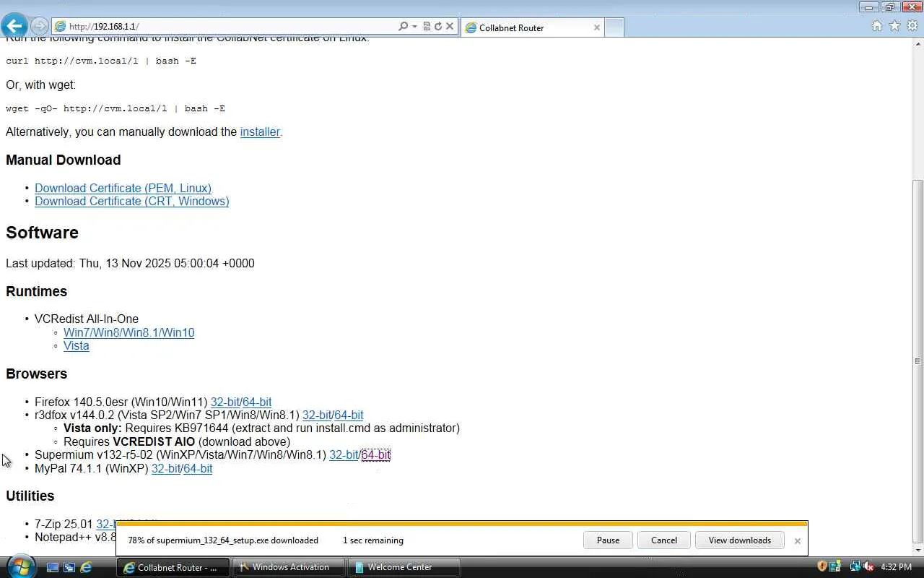924x578 pixels.
Task: Click the vertical scrollbar thumb
Action: (x=918, y=361)
